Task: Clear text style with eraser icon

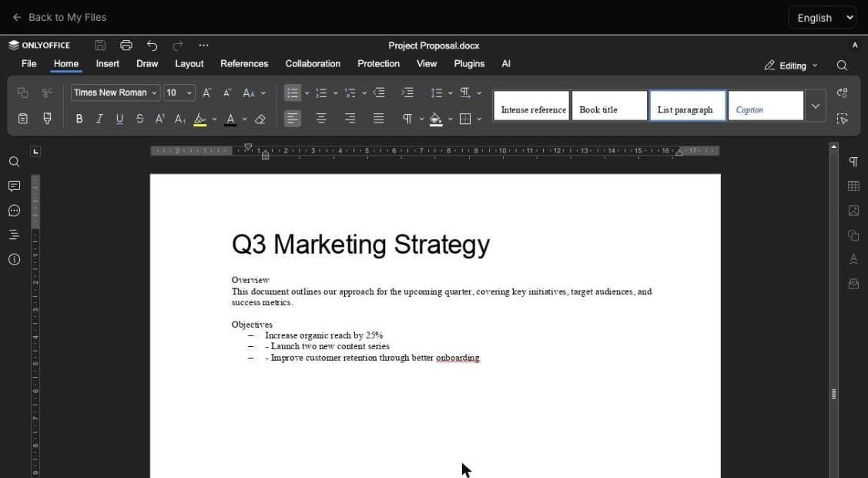Action: tap(260, 119)
